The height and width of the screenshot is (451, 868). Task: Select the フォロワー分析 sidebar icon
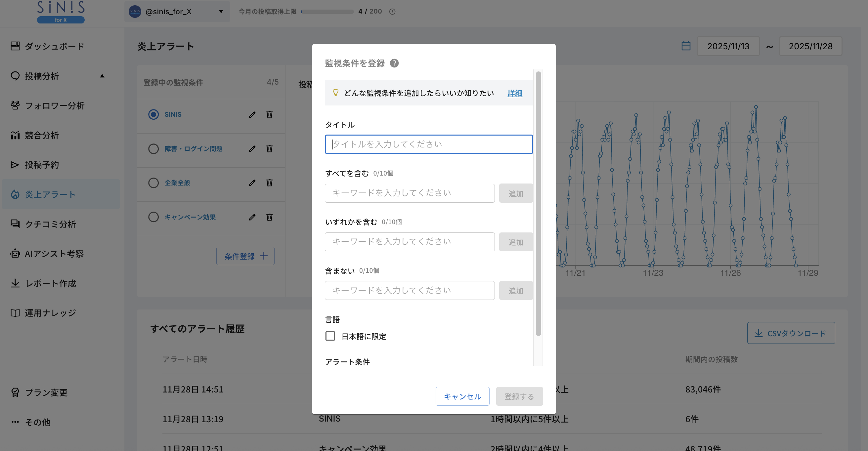point(16,105)
